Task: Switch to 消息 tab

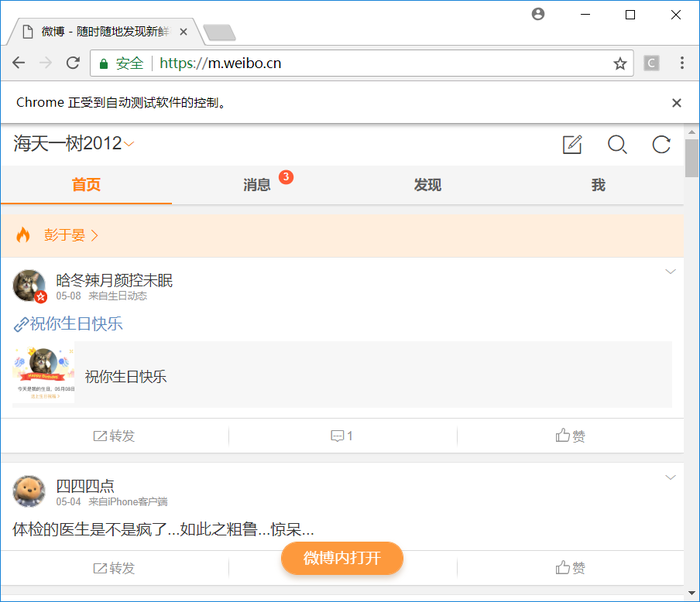Action: (257, 185)
